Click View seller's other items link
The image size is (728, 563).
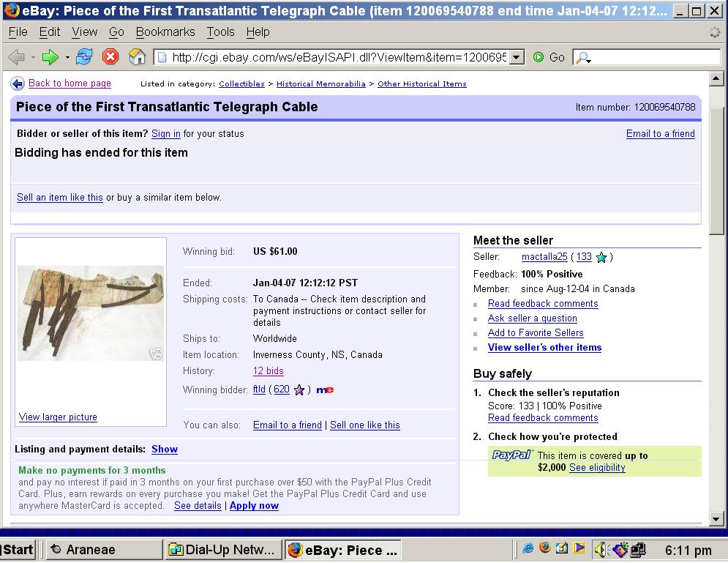coord(544,348)
